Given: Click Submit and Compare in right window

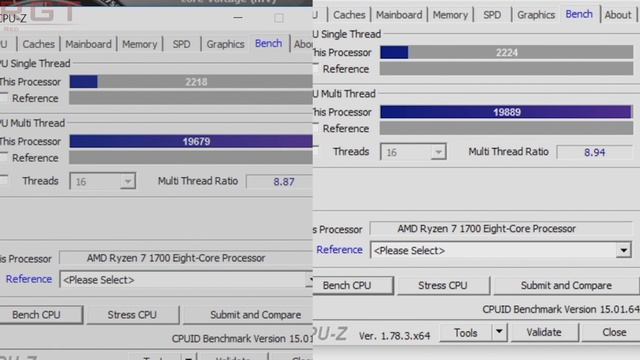Looking at the screenshot, I should [566, 285].
